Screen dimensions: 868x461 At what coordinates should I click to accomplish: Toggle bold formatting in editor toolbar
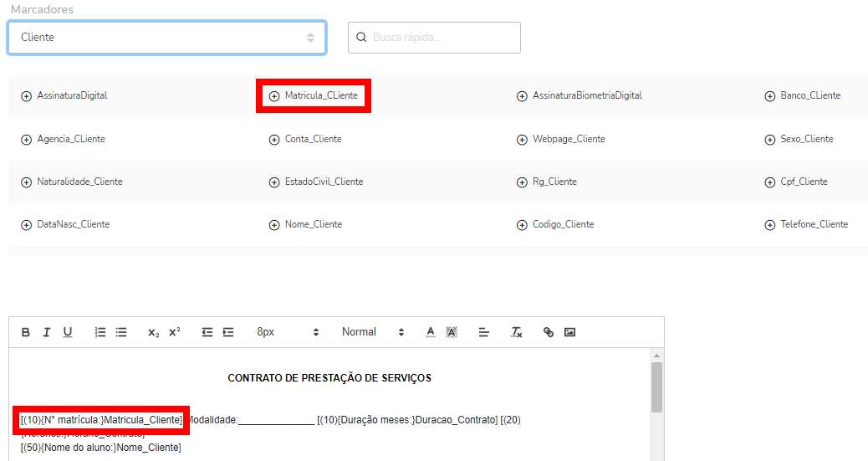click(26, 332)
